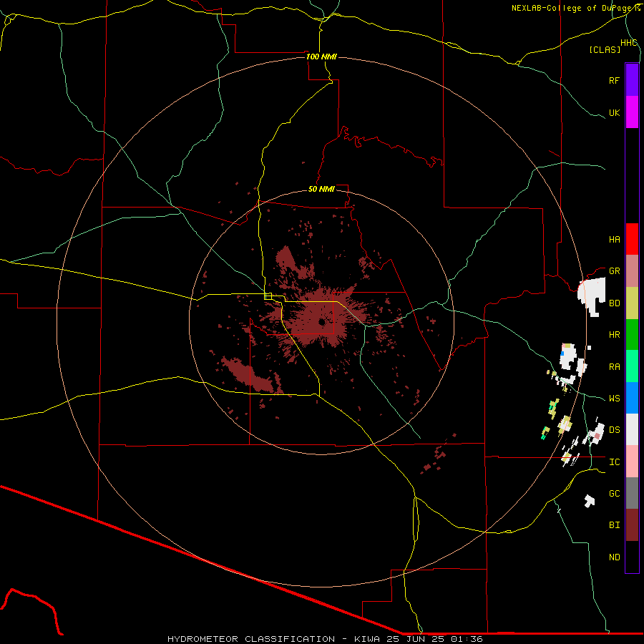Image resolution: width=644 pixels, height=644 pixels.
Task: Click the 100 NMI range ring label
Action: 321,57
